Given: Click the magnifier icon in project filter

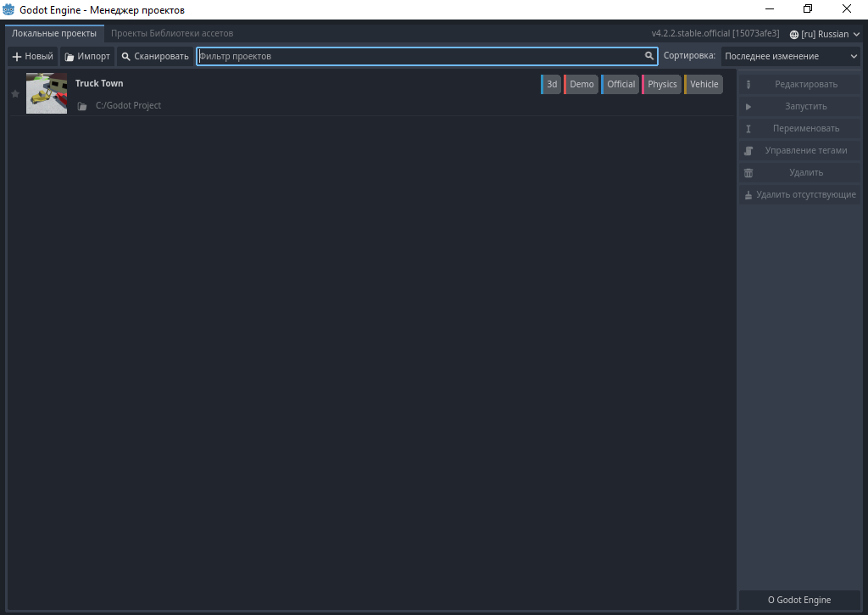Looking at the screenshot, I should 649,56.
